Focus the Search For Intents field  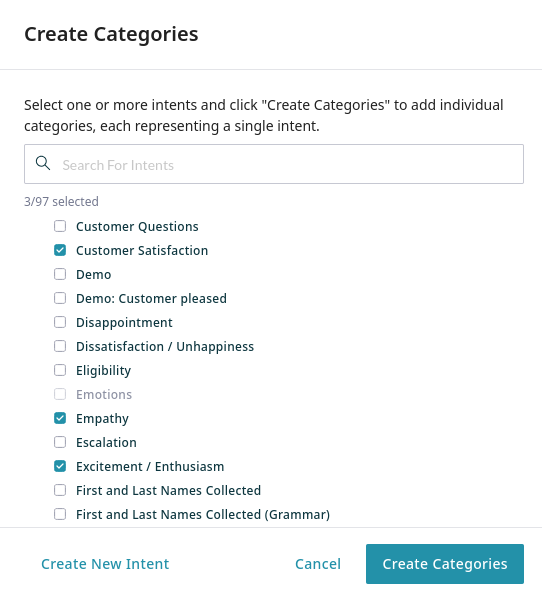pyautogui.click(x=274, y=164)
